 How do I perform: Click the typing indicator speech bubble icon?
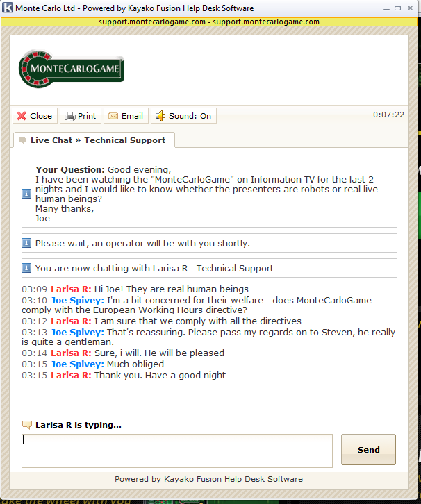tap(26, 425)
